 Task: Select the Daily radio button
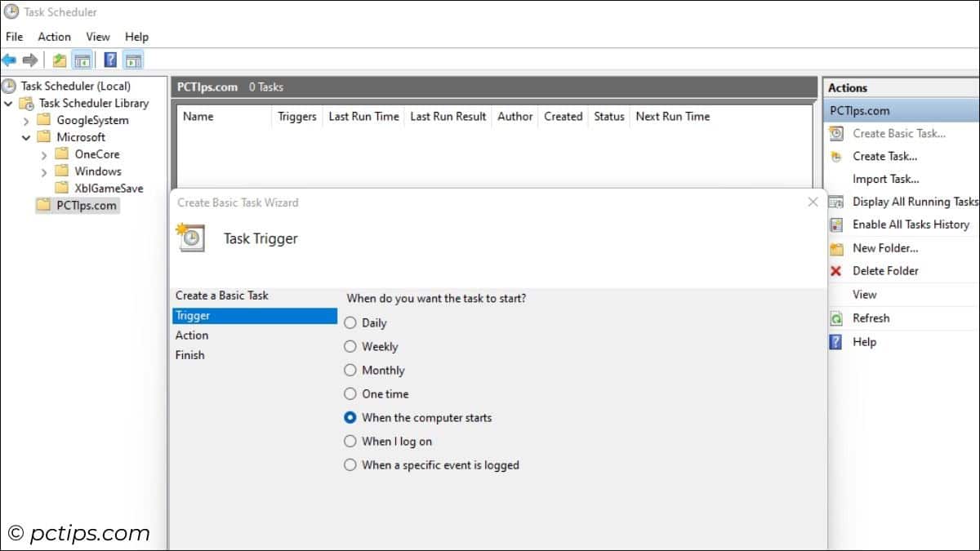coord(350,322)
